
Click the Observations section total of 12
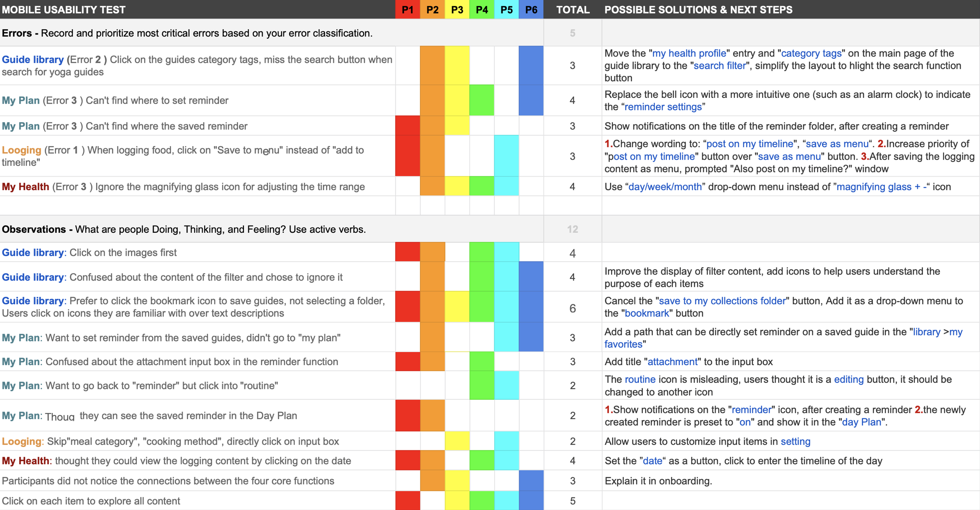tap(572, 229)
